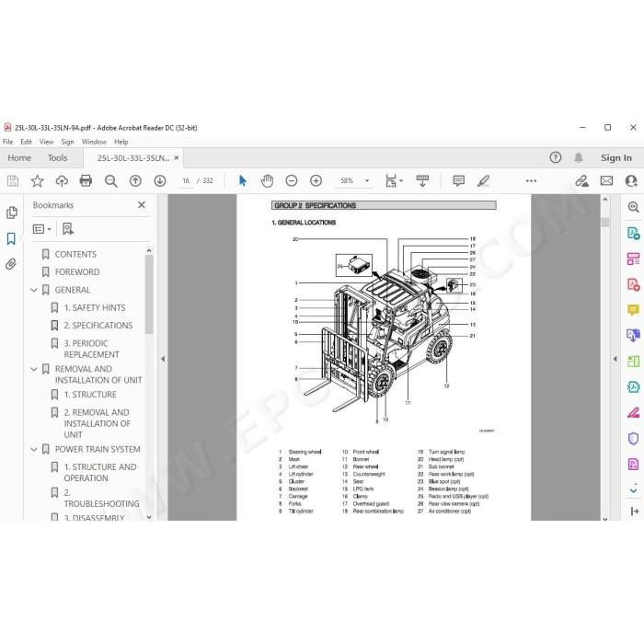The width and height of the screenshot is (644, 644).
Task: Close the 25L-30L-33L-35LN document tab
Action: click(x=177, y=157)
